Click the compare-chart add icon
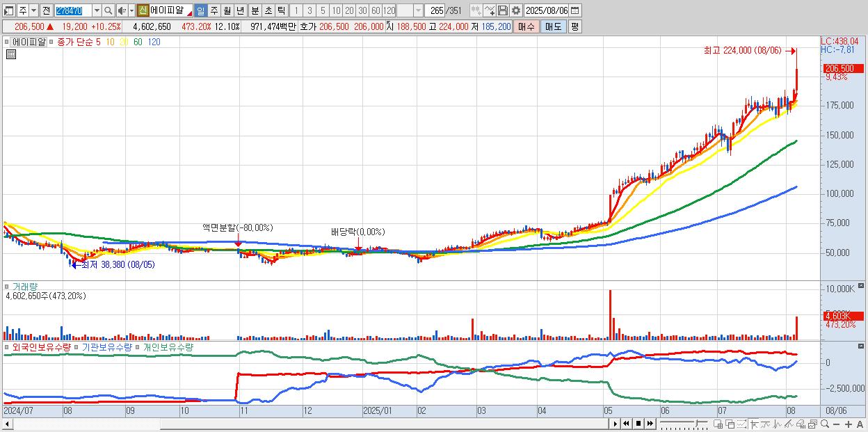868x432 pixels. (x=476, y=10)
